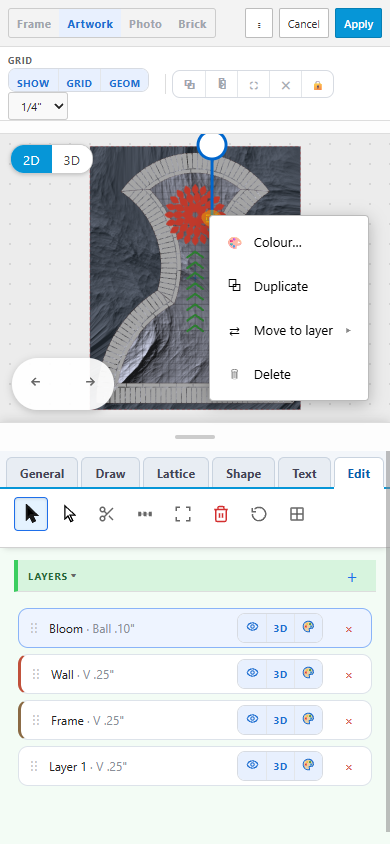
Task: Switch to the General tab
Action: click(42, 474)
